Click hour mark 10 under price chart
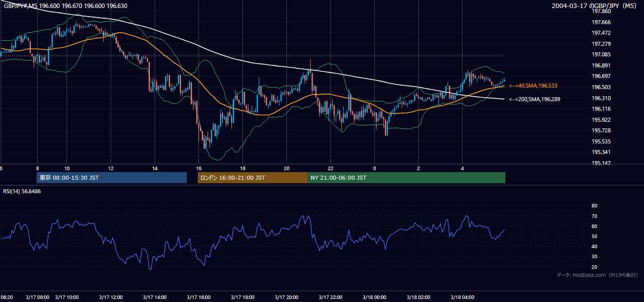 click(x=67, y=168)
